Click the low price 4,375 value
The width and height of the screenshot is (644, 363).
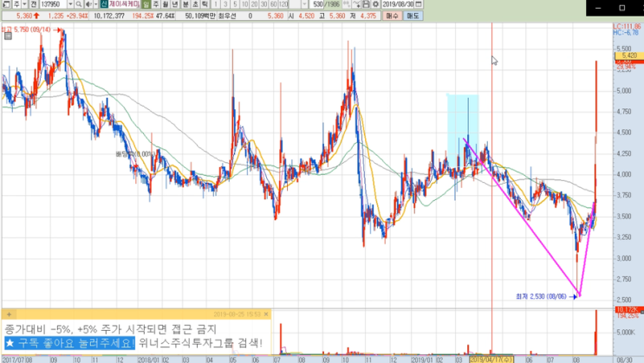368,16
